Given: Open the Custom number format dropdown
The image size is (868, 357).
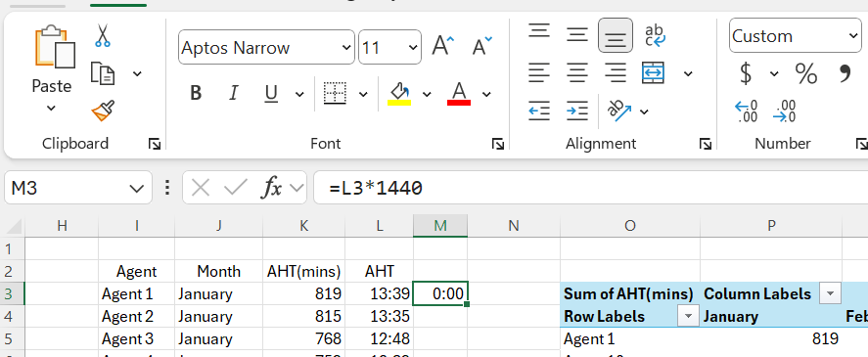Looking at the screenshot, I should tap(853, 35).
